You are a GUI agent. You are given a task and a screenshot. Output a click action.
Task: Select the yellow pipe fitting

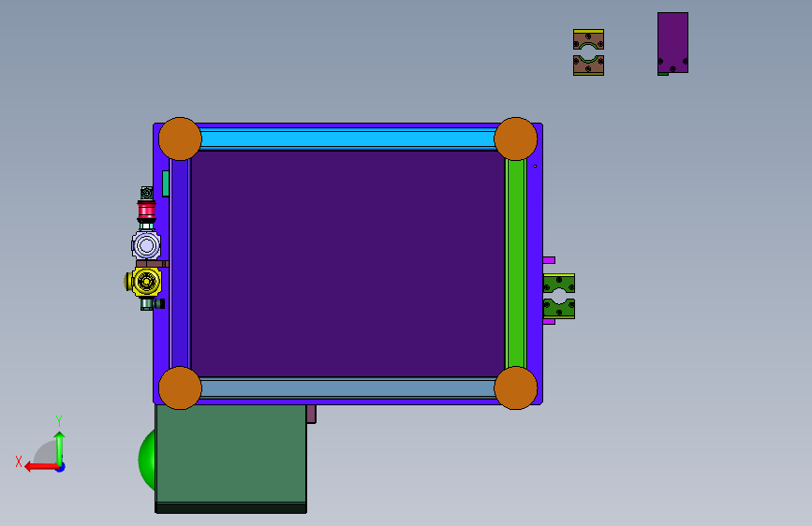click(x=144, y=282)
